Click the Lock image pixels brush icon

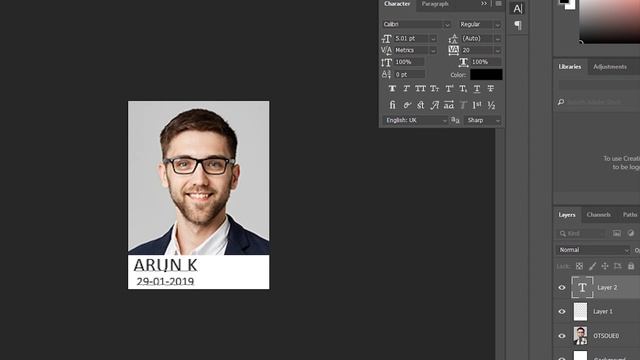592,266
